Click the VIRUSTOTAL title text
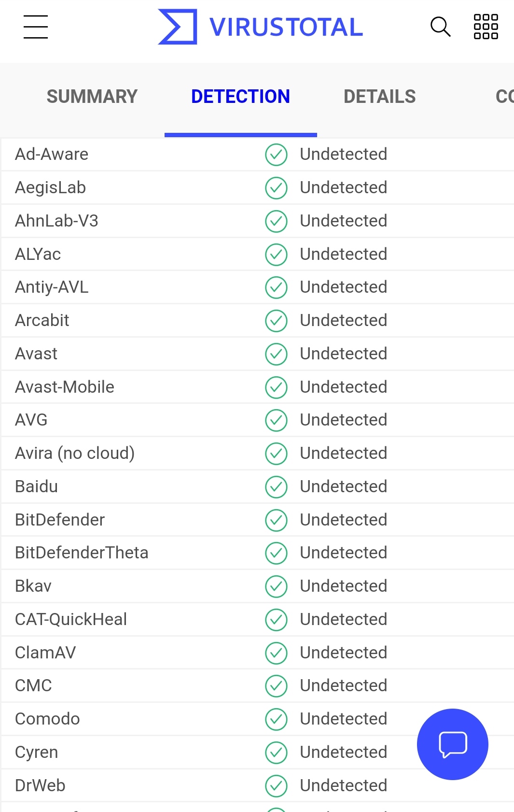Image resolution: width=514 pixels, height=812 pixels. pos(286,27)
